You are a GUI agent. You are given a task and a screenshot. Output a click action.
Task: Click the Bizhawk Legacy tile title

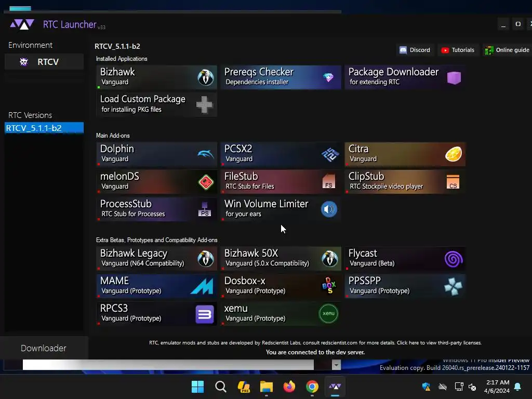tap(134, 254)
